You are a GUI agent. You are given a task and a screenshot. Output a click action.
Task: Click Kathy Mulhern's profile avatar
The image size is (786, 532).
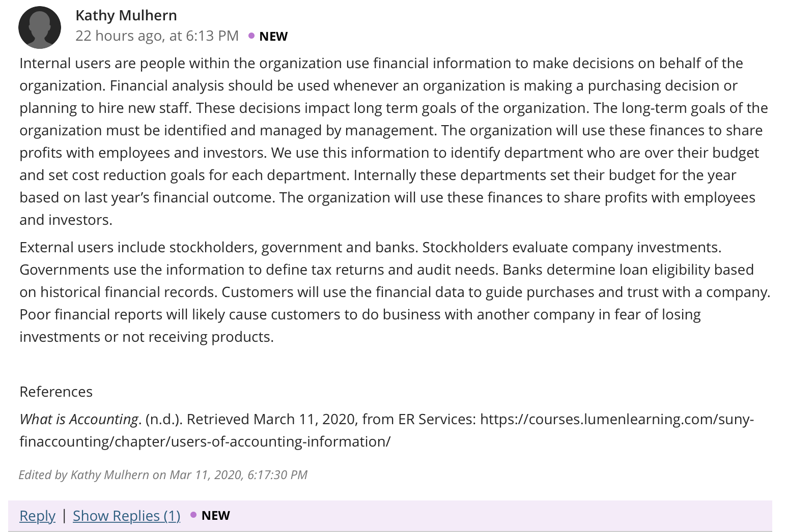tap(40, 27)
